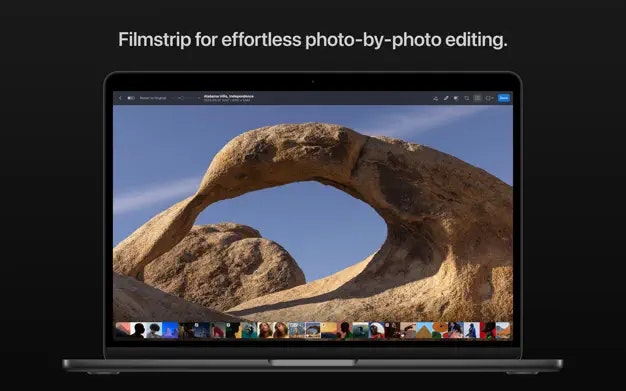Click the main rock arch photo
626x391 pixels.
313,212
